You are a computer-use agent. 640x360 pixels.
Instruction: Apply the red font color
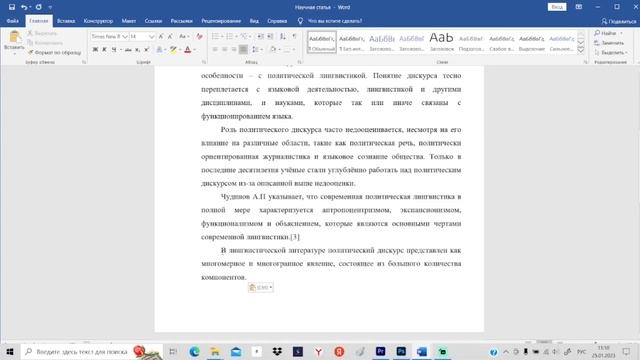pyautogui.click(x=188, y=49)
